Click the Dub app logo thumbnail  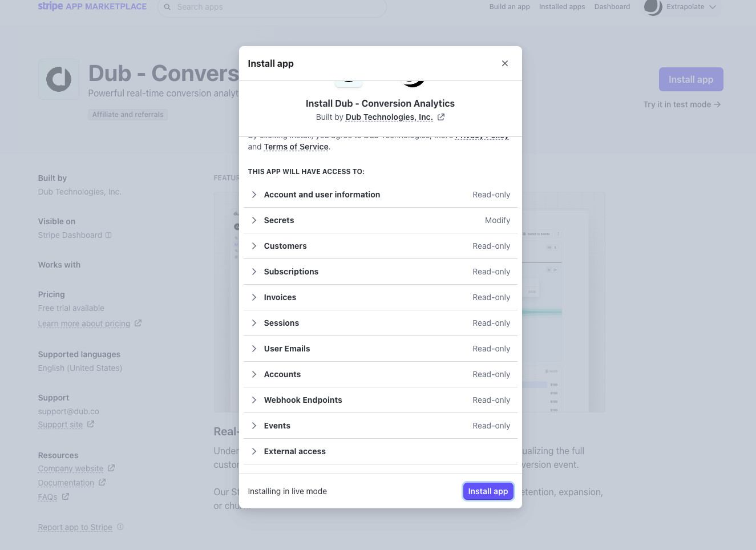pyautogui.click(x=59, y=79)
